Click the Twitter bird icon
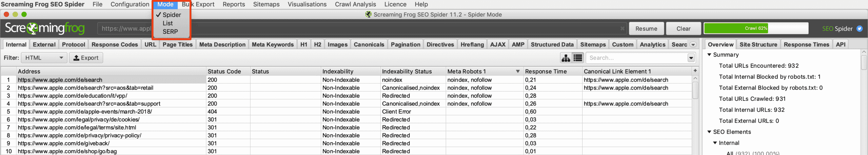 [860, 28]
